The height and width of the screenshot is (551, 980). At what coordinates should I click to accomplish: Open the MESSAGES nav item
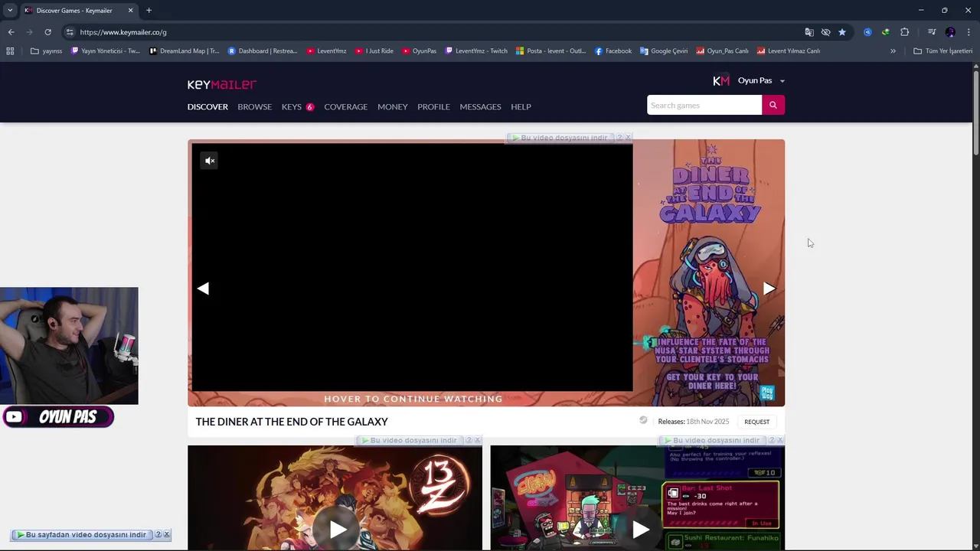(x=480, y=106)
